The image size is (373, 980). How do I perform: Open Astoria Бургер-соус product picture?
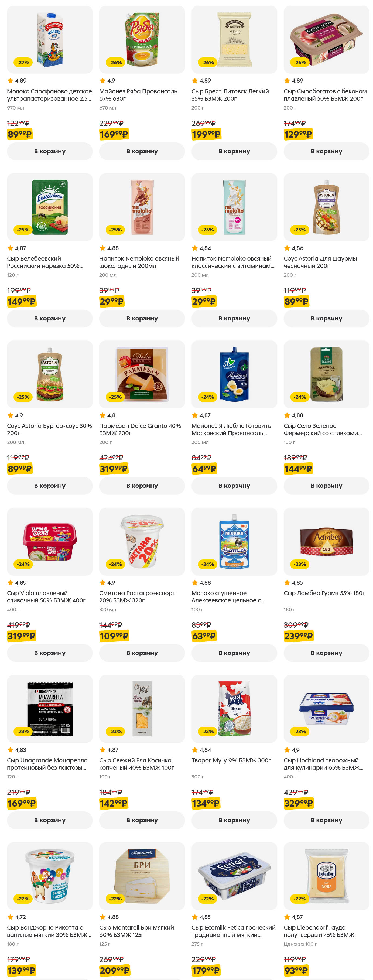[49, 374]
